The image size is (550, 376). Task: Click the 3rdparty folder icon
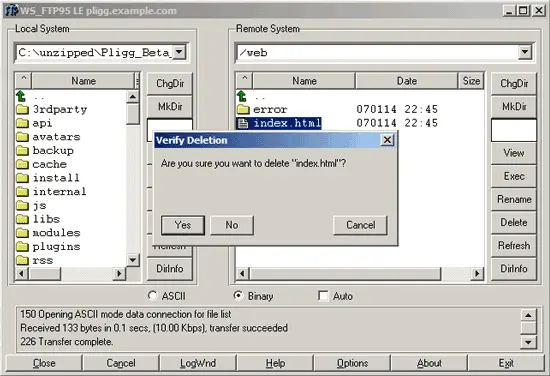tap(22, 109)
